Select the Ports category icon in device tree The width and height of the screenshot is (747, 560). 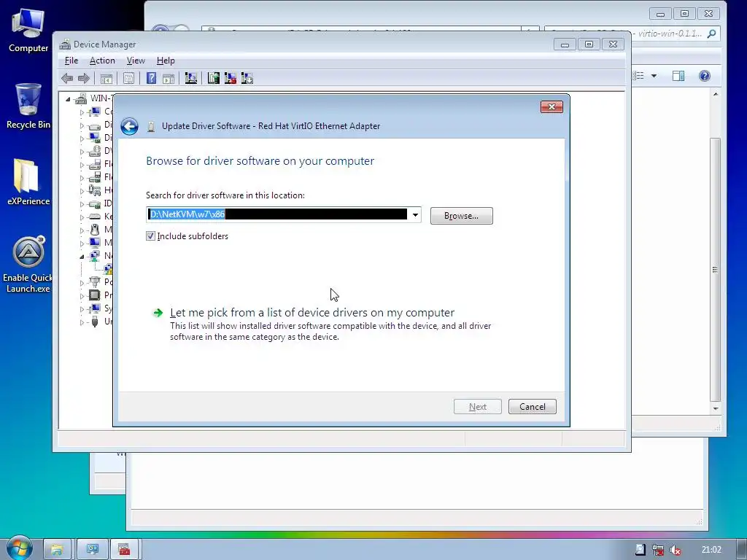click(x=95, y=282)
